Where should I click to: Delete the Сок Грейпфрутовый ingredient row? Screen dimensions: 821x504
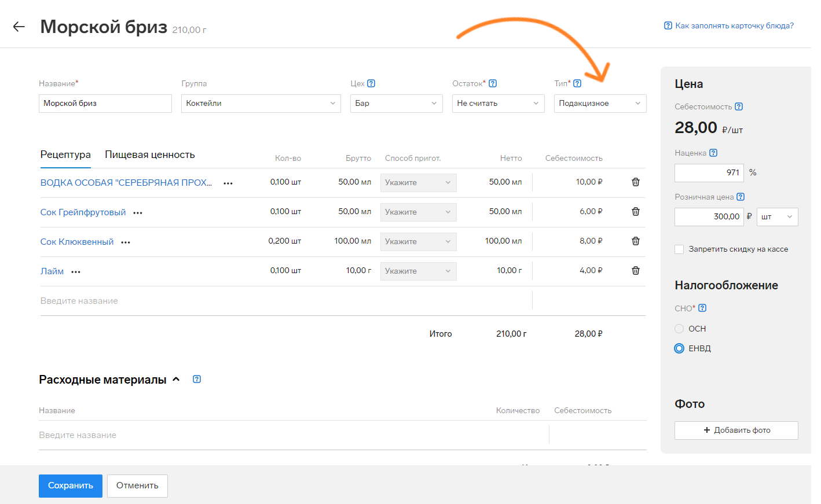(x=636, y=211)
